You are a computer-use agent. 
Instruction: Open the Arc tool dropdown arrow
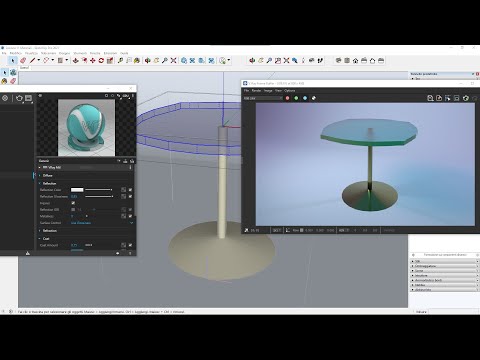click(x=52, y=60)
